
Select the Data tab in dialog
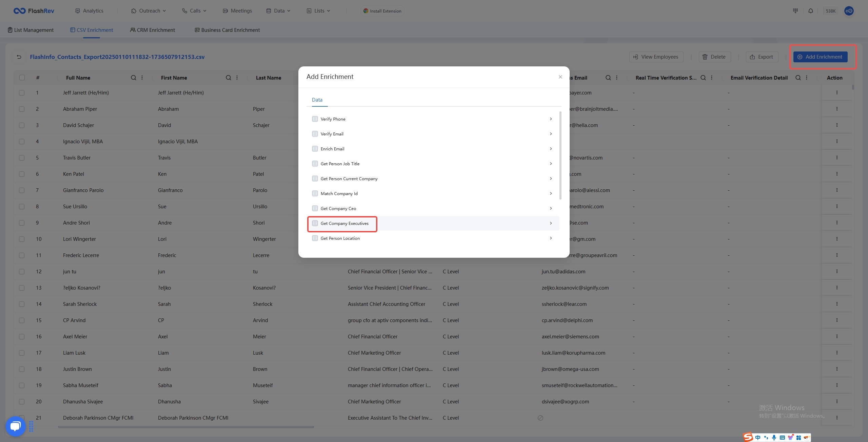317,100
